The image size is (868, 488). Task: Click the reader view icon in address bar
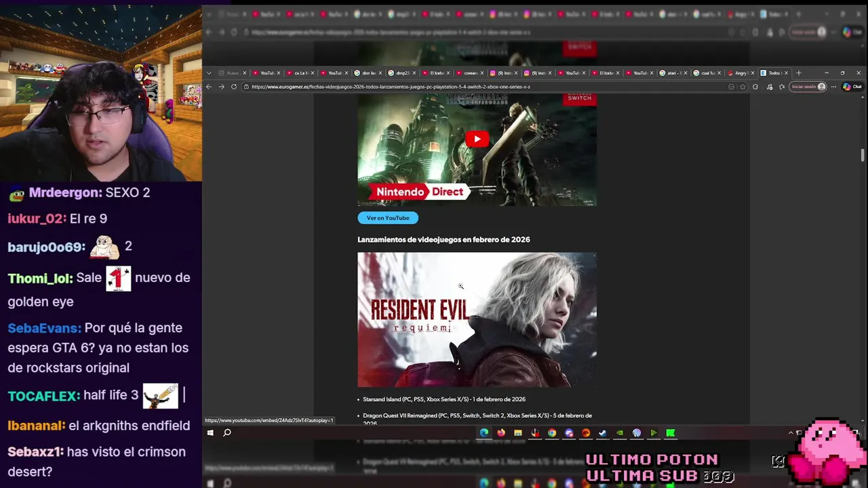731,87
